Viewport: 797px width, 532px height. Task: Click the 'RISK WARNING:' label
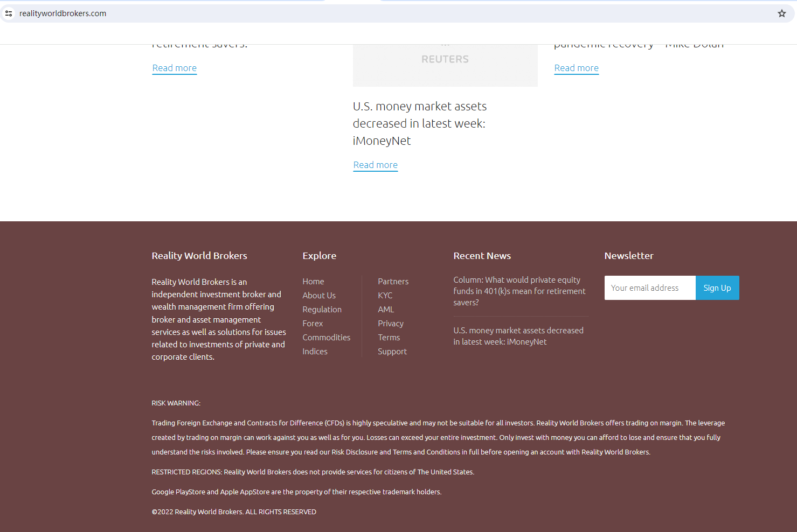pyautogui.click(x=176, y=403)
